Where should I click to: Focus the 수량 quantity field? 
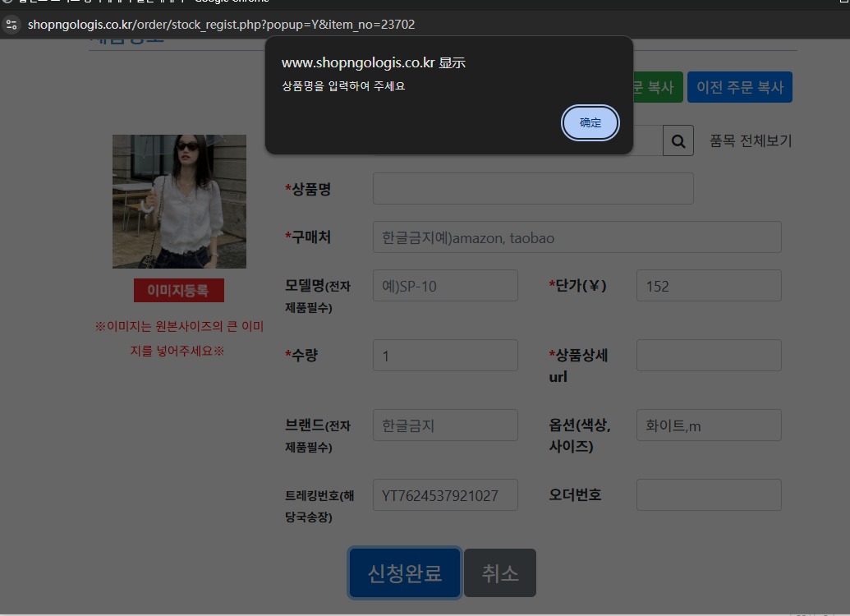pyautogui.click(x=445, y=355)
